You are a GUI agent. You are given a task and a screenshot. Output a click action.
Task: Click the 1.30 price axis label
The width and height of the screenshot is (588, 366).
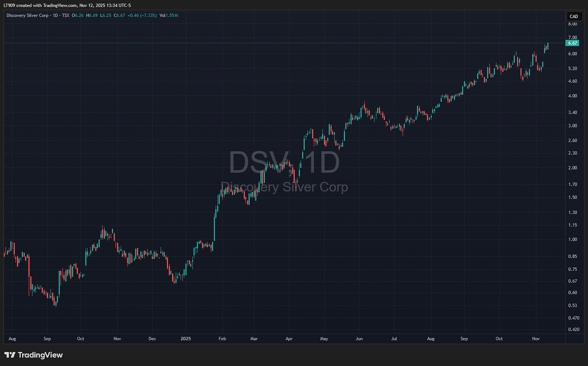coord(572,212)
